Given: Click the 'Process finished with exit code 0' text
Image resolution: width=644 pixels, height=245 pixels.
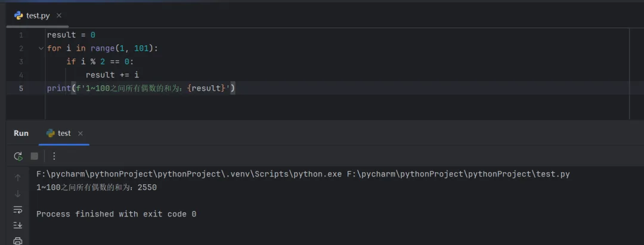Looking at the screenshot, I should point(116,214).
